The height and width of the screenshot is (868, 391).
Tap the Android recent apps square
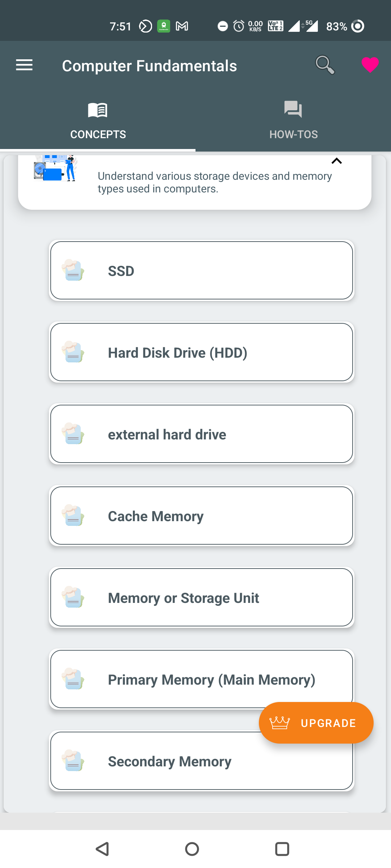(282, 849)
